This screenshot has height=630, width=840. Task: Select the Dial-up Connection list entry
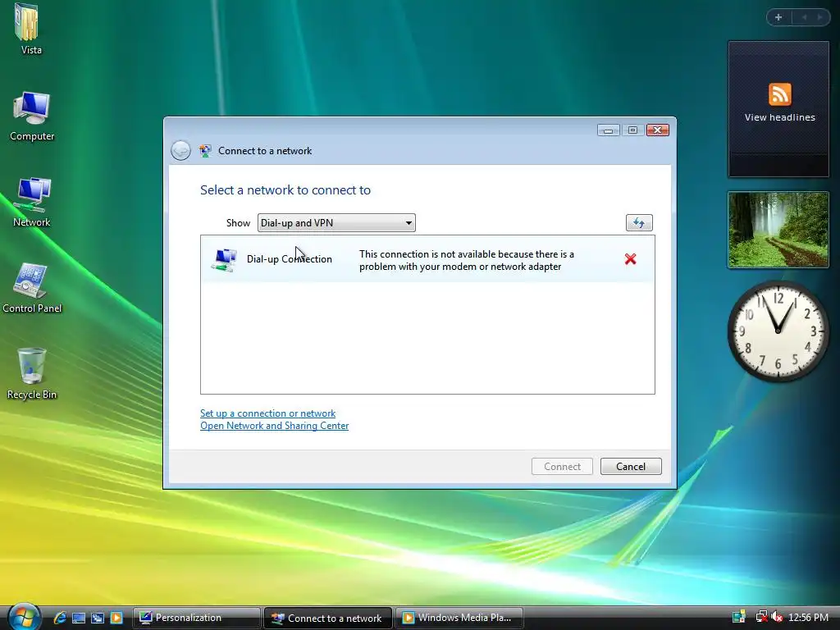pos(427,260)
